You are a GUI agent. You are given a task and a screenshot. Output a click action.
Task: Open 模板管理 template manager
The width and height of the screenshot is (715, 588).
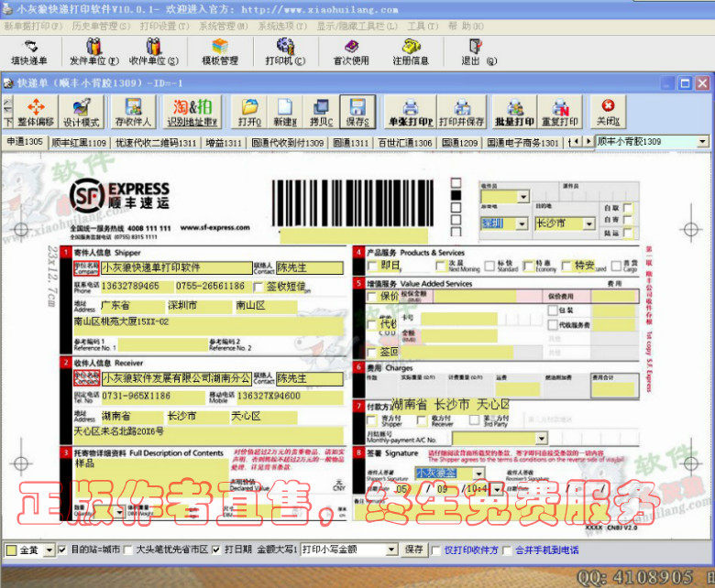click(220, 52)
